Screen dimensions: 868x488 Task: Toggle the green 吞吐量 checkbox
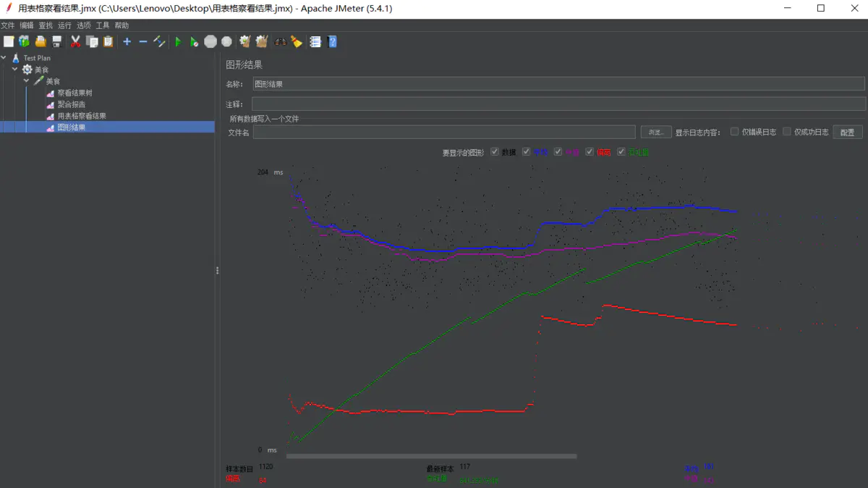click(x=621, y=152)
